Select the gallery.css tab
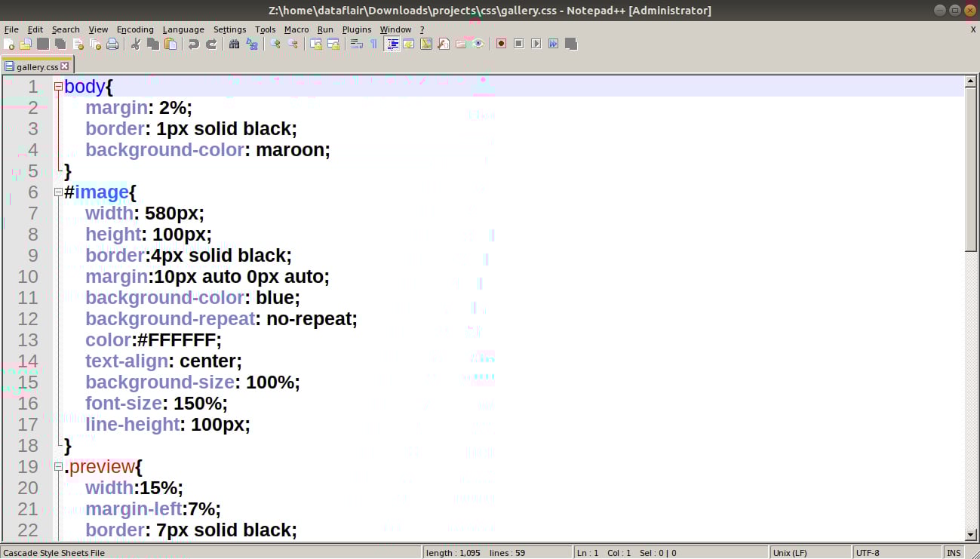This screenshot has width=980, height=559. pyautogui.click(x=37, y=66)
